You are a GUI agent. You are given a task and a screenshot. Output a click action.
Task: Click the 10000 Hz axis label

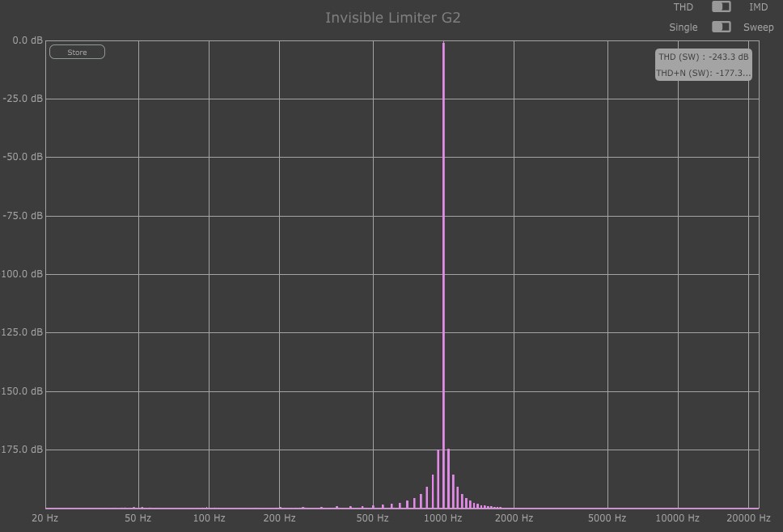click(677, 518)
